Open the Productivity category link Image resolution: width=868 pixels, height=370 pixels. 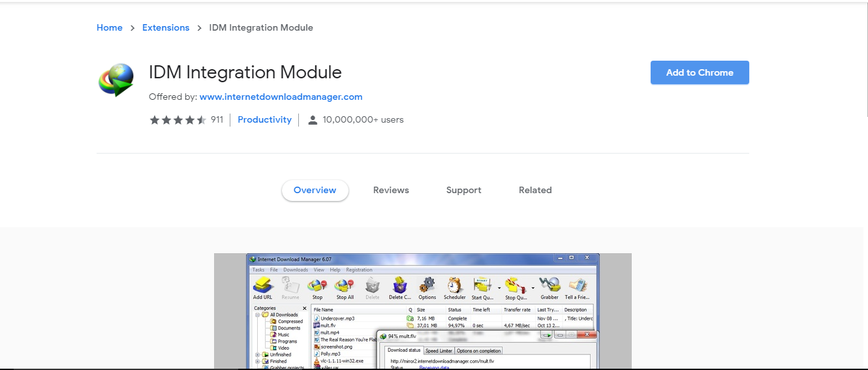point(264,120)
